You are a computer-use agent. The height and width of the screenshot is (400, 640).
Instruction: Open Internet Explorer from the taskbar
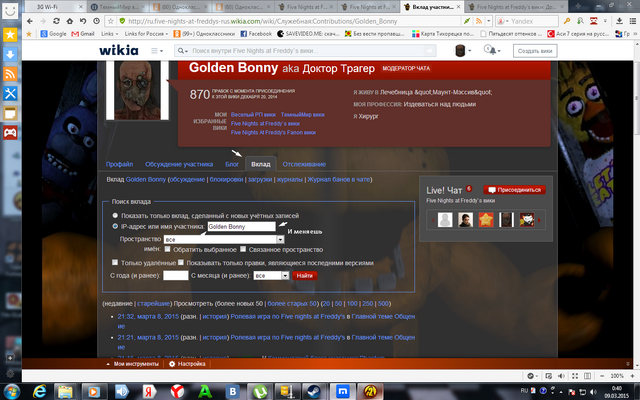[x=40, y=391]
